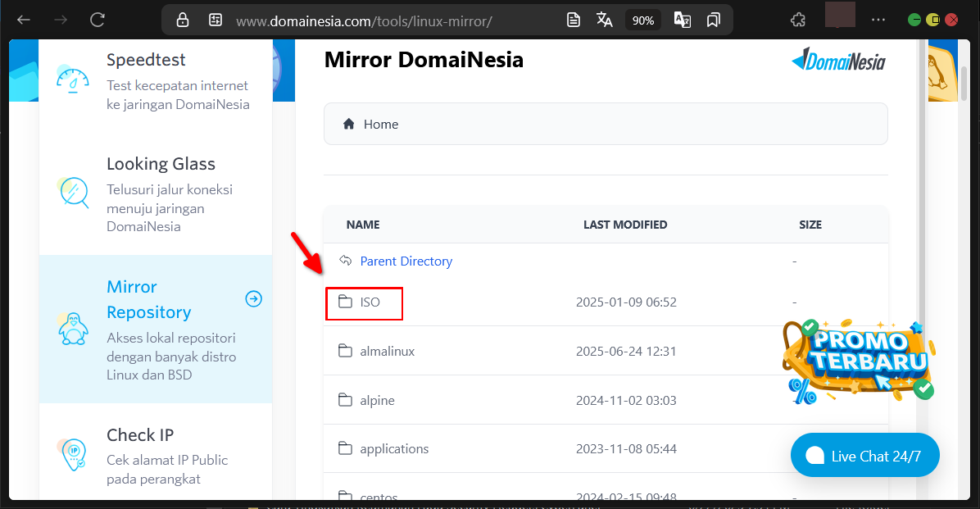Click the Home breadcrumb text

381,125
